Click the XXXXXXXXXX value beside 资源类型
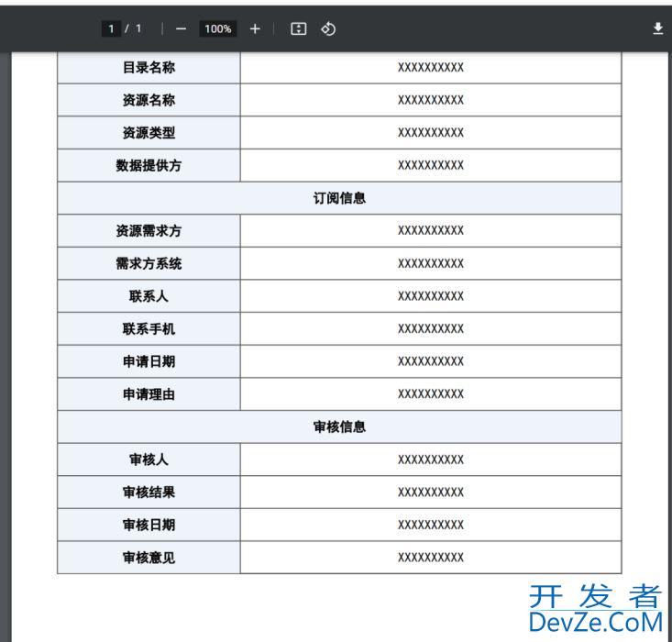 click(x=431, y=132)
